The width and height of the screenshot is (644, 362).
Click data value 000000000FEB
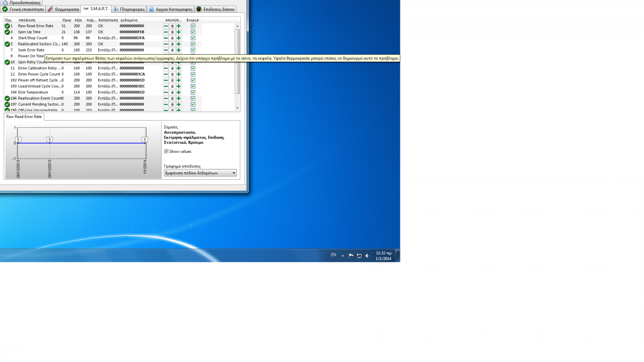pyautogui.click(x=132, y=32)
